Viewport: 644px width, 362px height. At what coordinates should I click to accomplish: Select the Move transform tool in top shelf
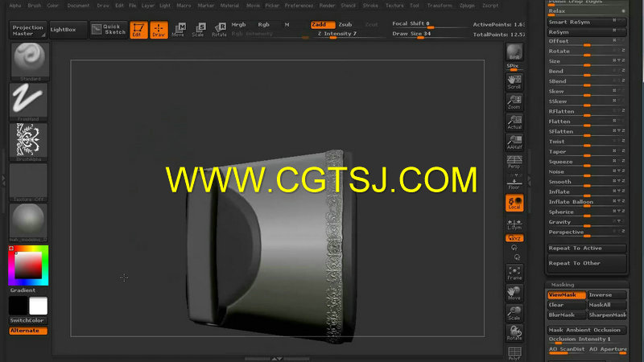click(179, 30)
